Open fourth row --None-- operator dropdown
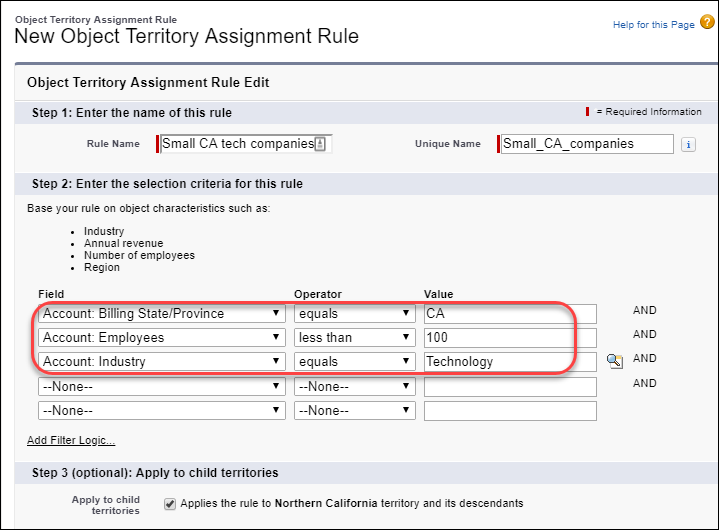 tap(354, 386)
